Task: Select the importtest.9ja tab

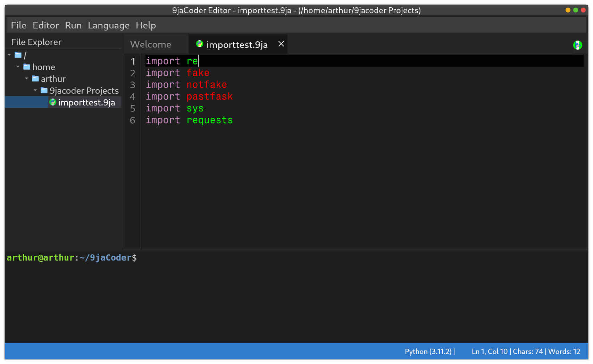Action: coord(236,44)
